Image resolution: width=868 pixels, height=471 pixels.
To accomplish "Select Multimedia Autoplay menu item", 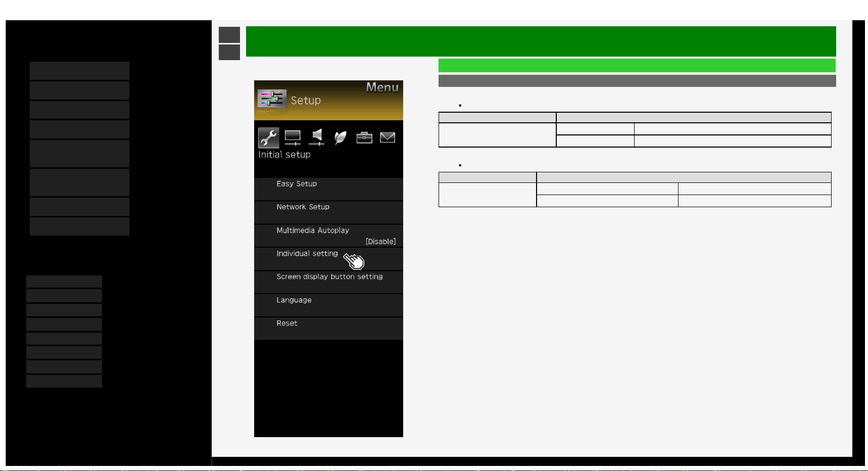I will tap(328, 236).
